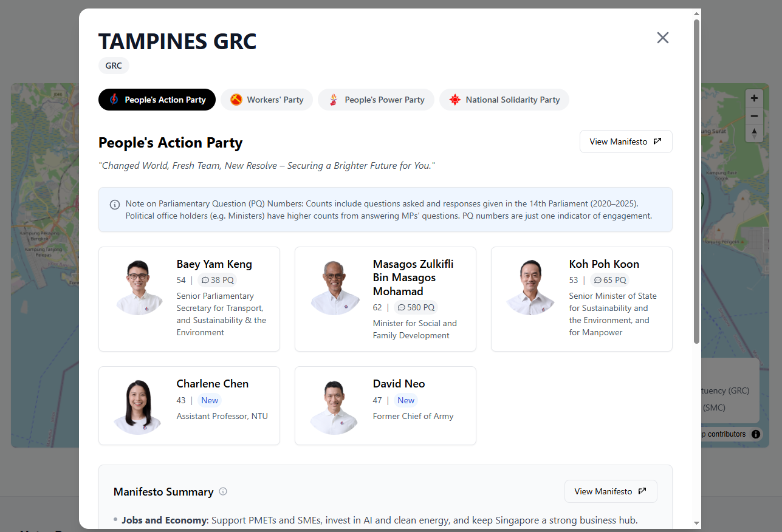
Task: Click the info icon beside Manifesto Summary heading
Action: 223,492
